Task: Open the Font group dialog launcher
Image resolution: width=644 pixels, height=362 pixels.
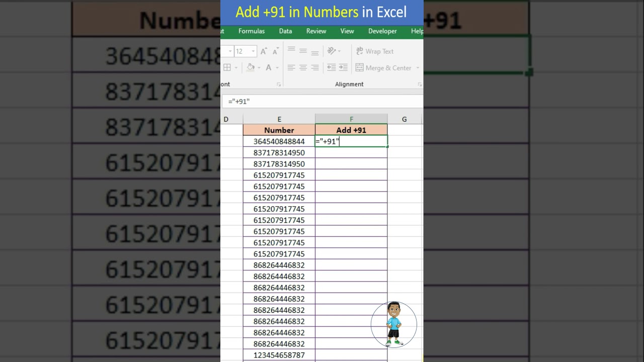Action: click(279, 84)
